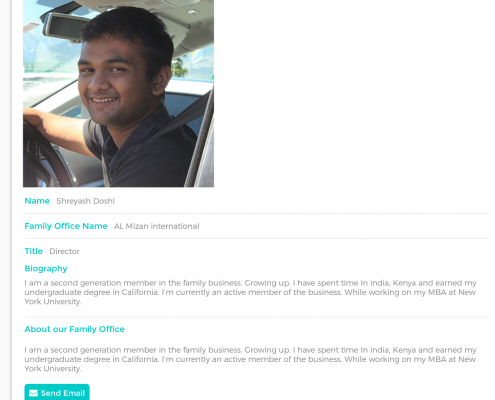Click New York University in the Biography text
Screen dimensions: 495x400
[x=250, y=297]
